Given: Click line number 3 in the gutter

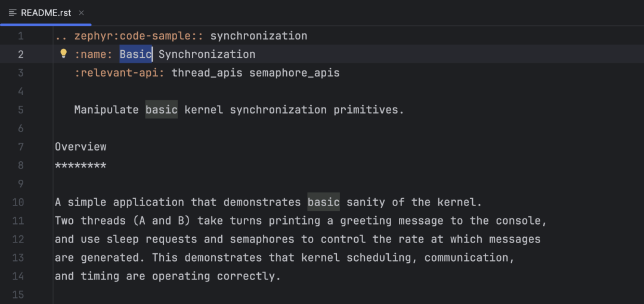Looking at the screenshot, I should (20, 73).
